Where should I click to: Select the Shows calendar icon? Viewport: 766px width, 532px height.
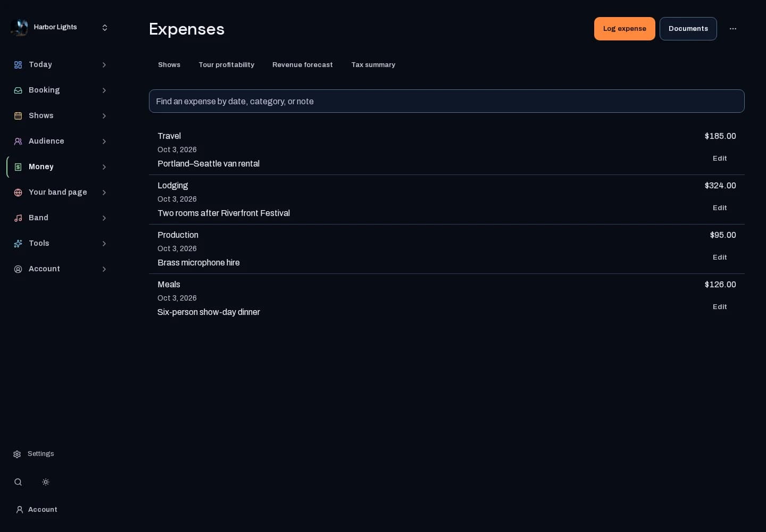tap(18, 116)
